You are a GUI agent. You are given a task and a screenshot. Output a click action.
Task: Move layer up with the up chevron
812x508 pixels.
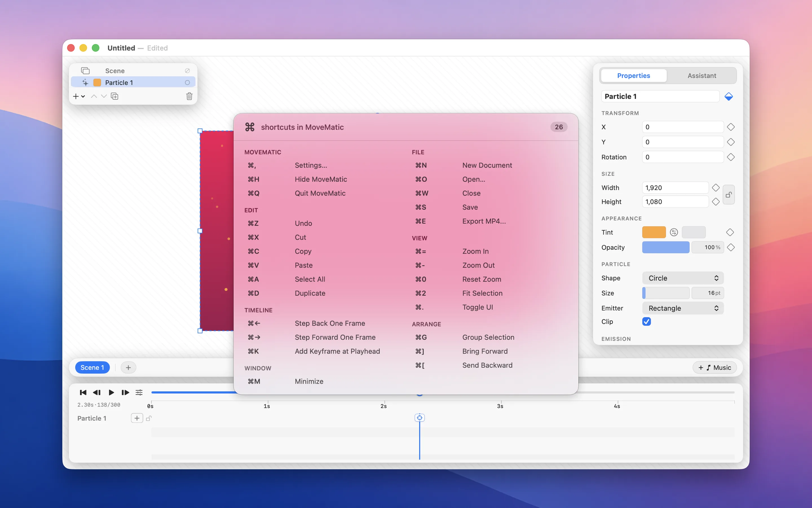click(x=94, y=97)
